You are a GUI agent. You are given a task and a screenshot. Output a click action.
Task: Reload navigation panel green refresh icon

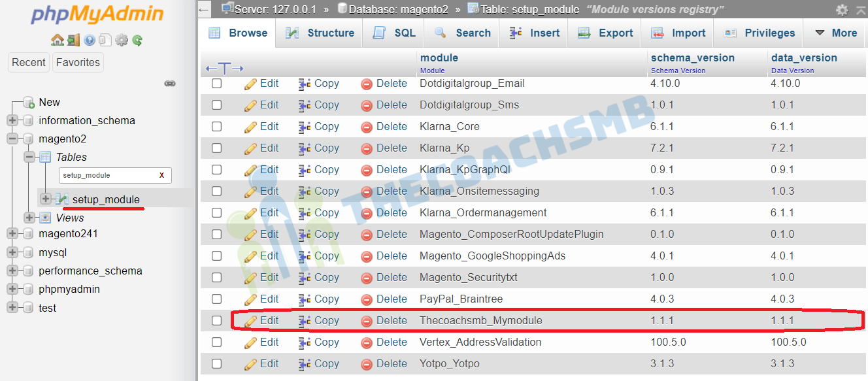point(137,41)
